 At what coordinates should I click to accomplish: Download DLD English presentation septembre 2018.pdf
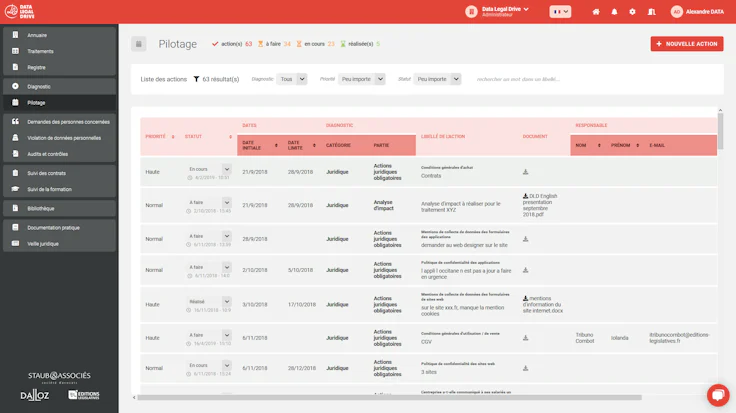540,205
